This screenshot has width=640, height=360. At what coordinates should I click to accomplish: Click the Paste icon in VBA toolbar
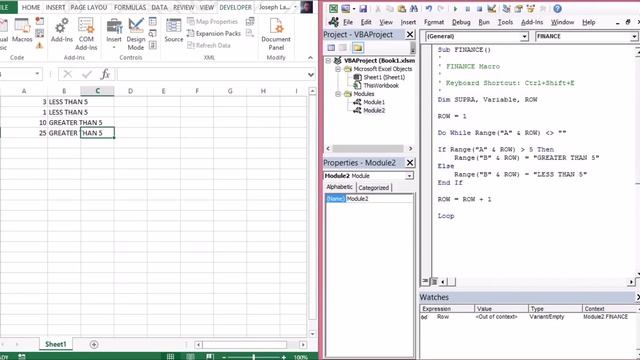pos(402,8)
